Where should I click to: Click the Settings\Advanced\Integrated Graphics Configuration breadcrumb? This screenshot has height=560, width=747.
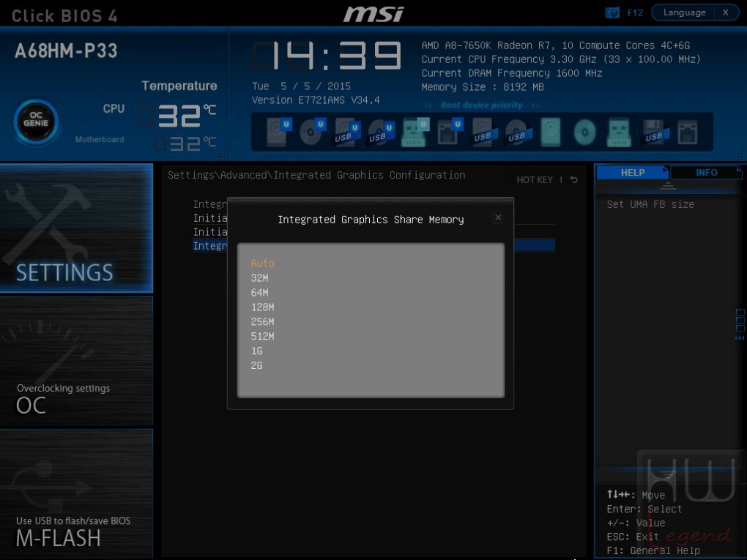coord(316,175)
